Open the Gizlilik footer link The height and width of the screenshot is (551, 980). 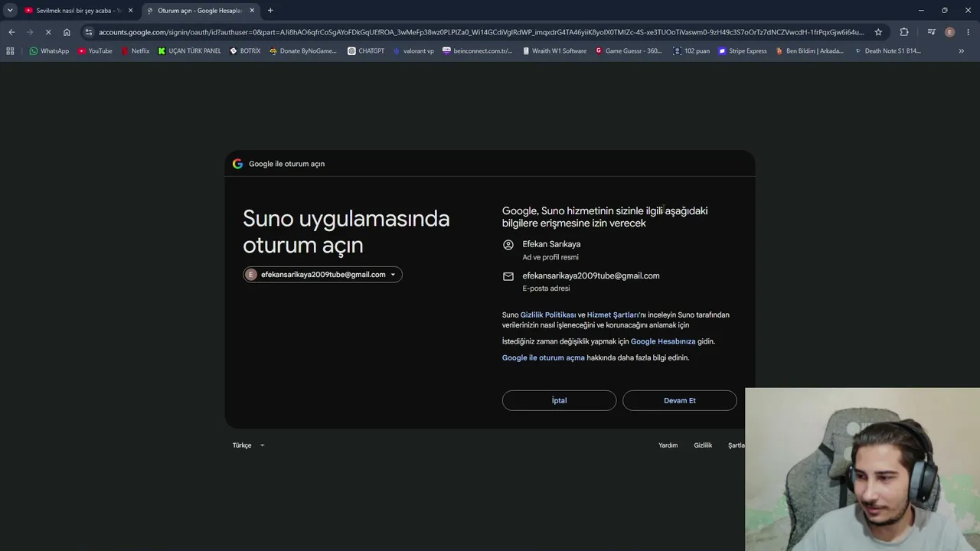703,445
